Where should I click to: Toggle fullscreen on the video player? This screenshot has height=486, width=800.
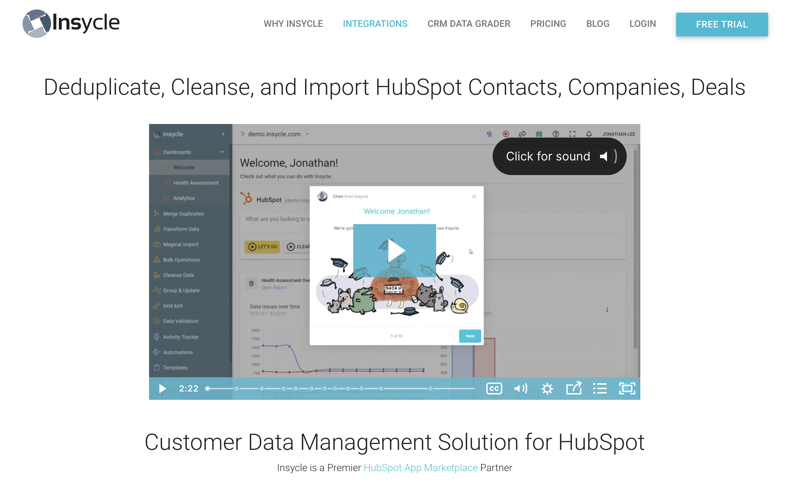(627, 389)
